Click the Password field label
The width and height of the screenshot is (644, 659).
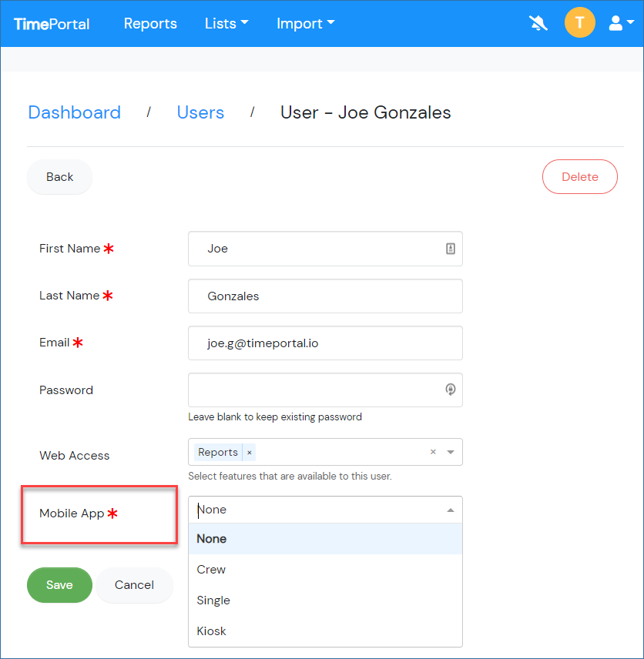(66, 390)
